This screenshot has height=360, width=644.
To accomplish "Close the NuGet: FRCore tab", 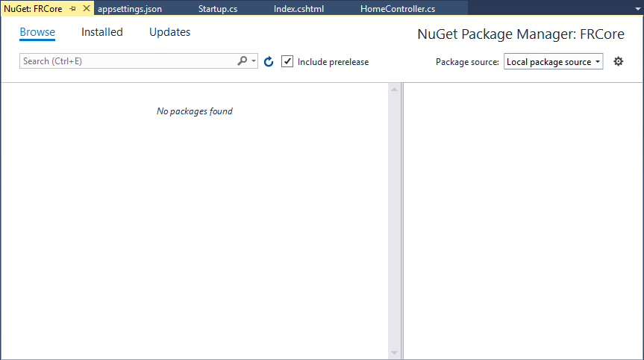I will click(x=87, y=8).
